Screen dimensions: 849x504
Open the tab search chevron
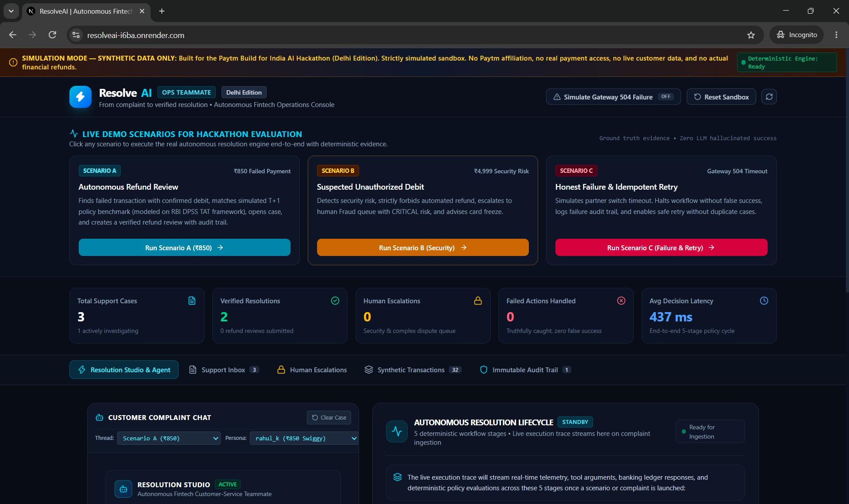pos(11,11)
